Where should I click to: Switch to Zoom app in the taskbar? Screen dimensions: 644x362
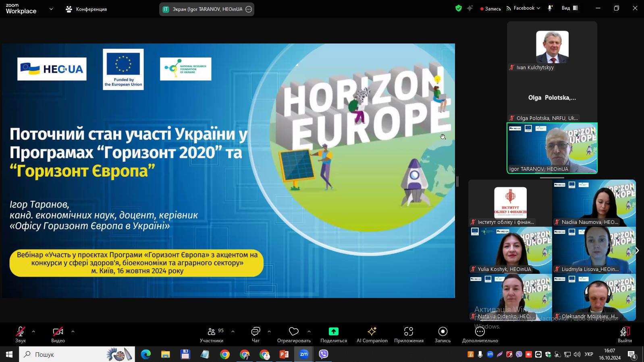(304, 354)
